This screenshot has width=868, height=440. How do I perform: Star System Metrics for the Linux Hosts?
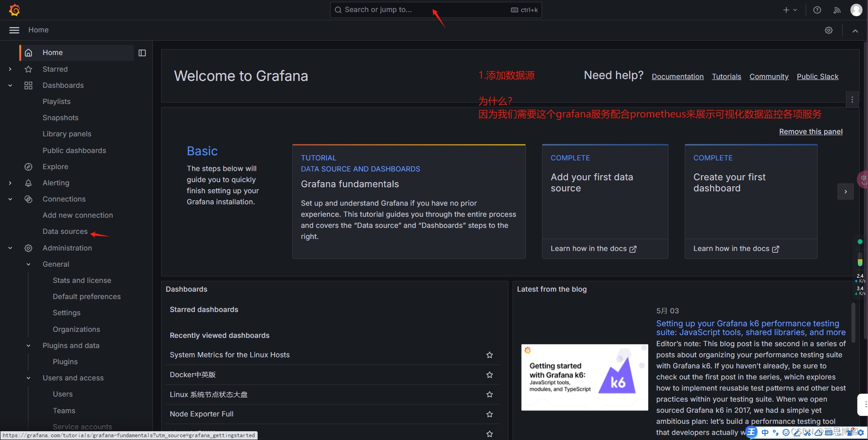489,355
